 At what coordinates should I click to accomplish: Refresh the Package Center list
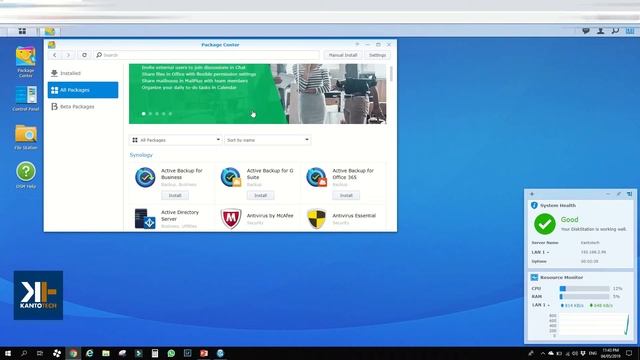tap(84, 55)
